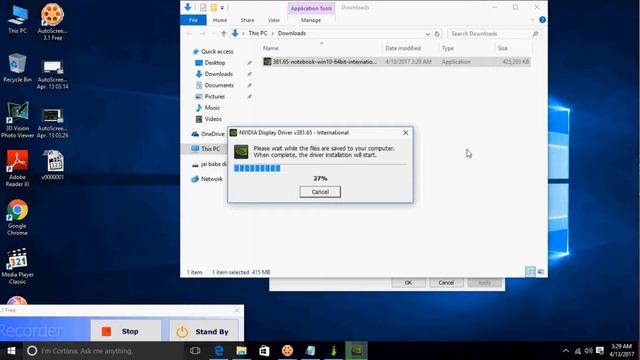Open AutoScreenRecorder 3.1 Free desktop shortcut
This screenshot has width=640, height=360.
click(x=52, y=21)
